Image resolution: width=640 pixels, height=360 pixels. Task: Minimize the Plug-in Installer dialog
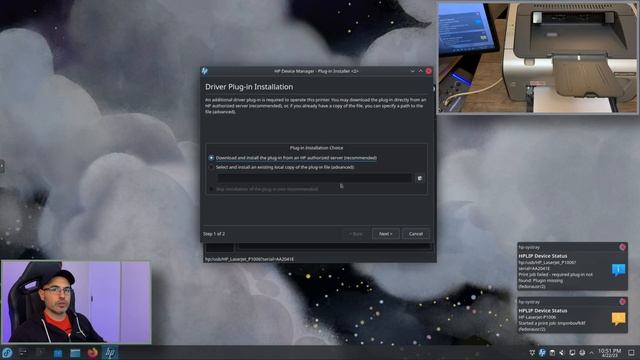pyautogui.click(x=412, y=71)
